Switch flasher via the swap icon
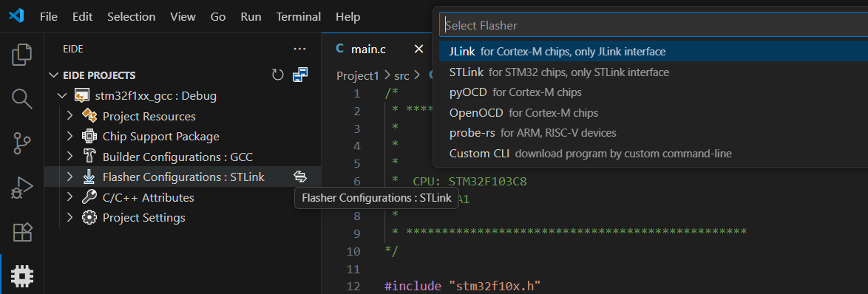Image resolution: width=868 pixels, height=294 pixels. click(x=299, y=177)
